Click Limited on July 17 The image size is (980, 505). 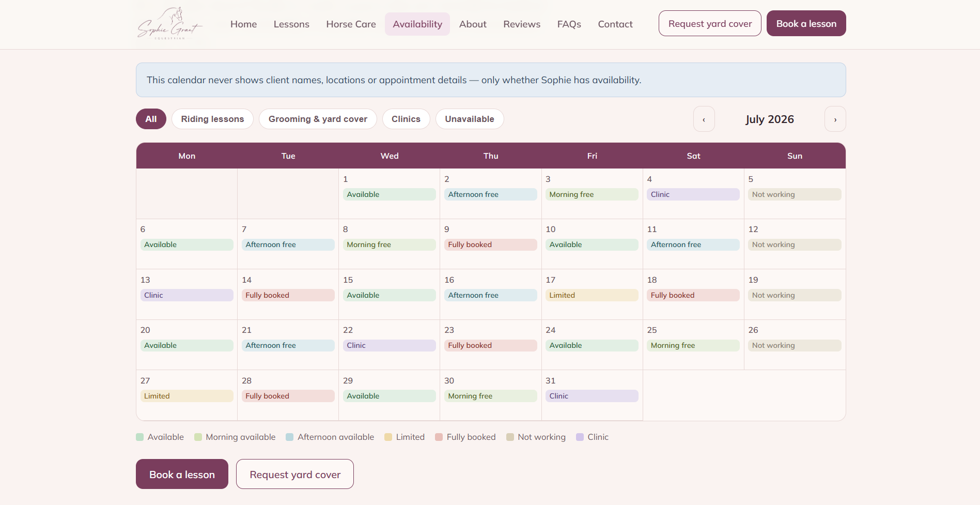(592, 295)
